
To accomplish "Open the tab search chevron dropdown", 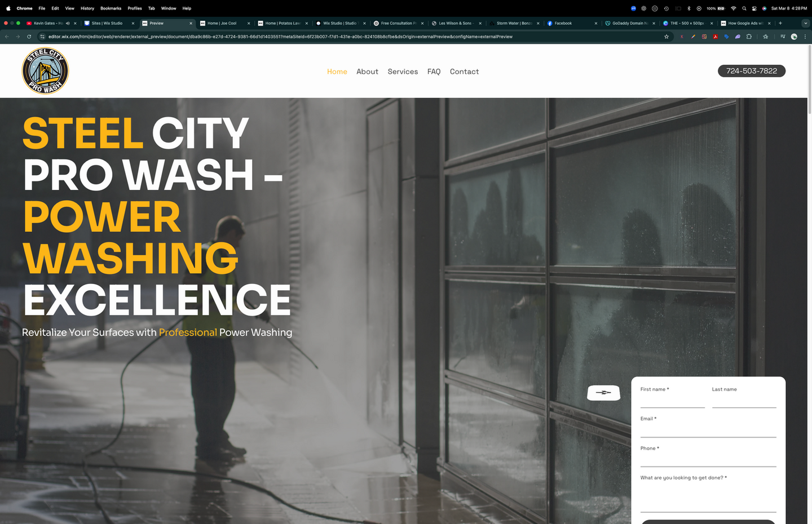I will [805, 23].
